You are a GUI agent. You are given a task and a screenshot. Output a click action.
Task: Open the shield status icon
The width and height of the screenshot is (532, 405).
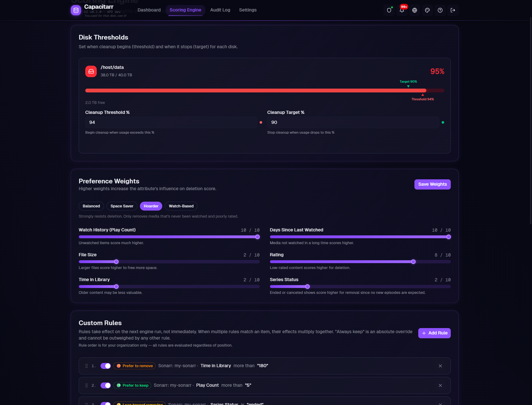[x=389, y=10]
